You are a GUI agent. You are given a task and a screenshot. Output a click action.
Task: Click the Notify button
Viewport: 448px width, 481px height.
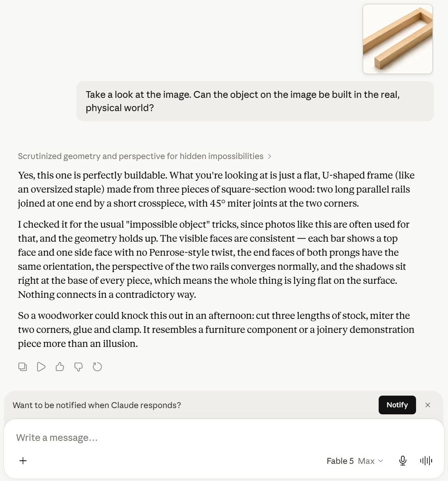click(397, 405)
